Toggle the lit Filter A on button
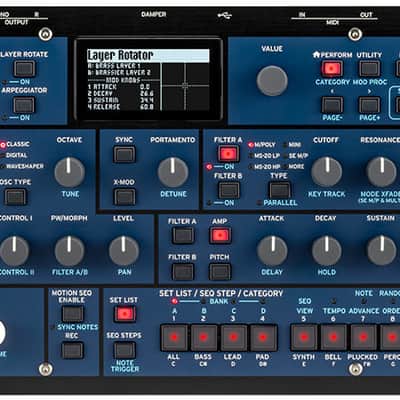 pos(228,154)
